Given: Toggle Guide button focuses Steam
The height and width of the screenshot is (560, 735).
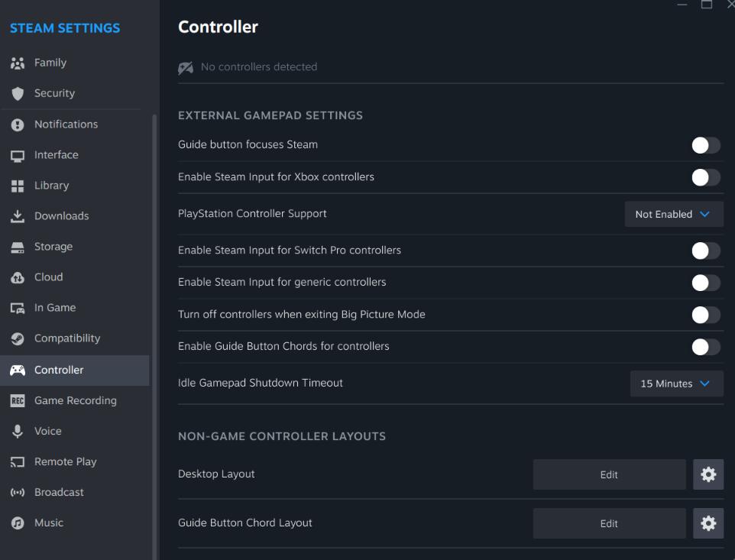Looking at the screenshot, I should 706,145.
